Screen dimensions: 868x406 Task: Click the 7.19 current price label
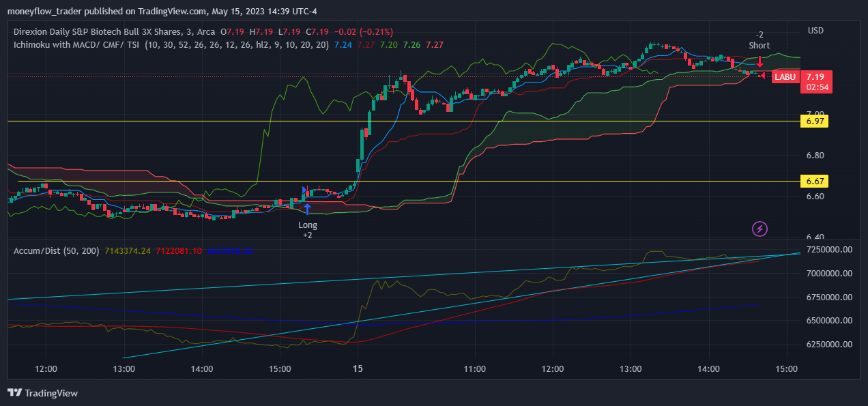pyautogui.click(x=815, y=76)
